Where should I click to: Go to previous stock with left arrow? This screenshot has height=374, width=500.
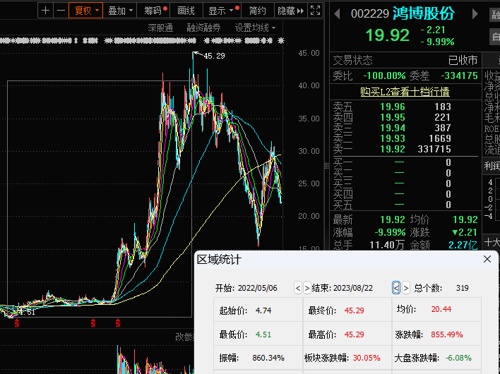337,14
